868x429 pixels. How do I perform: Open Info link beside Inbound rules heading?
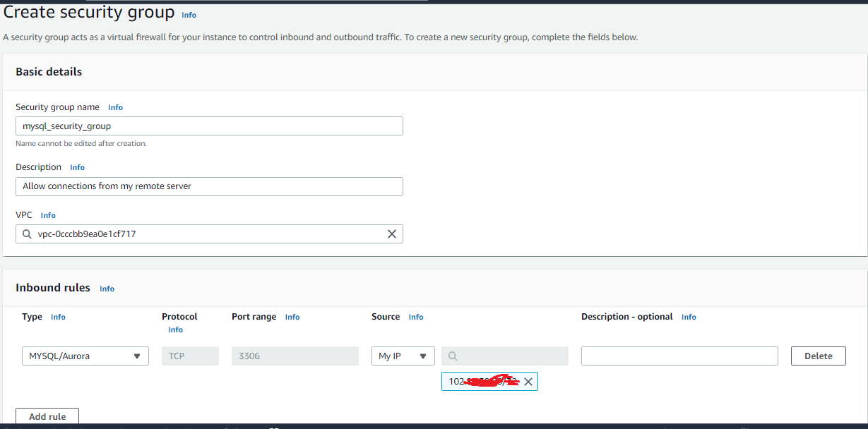pyautogui.click(x=107, y=289)
